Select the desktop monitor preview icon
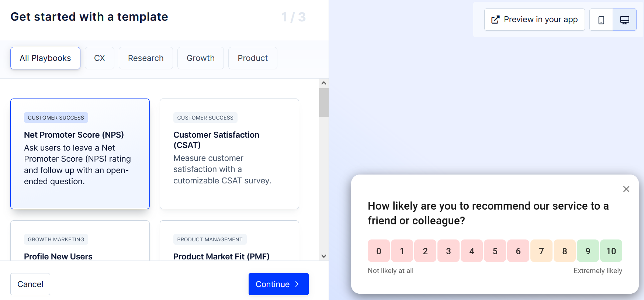This screenshot has height=300, width=644. (624, 19)
